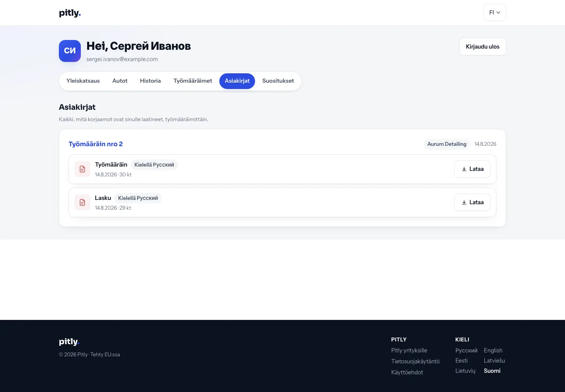Click the Asiakirjat section heading
The width and height of the screenshot is (565, 392).
point(77,107)
